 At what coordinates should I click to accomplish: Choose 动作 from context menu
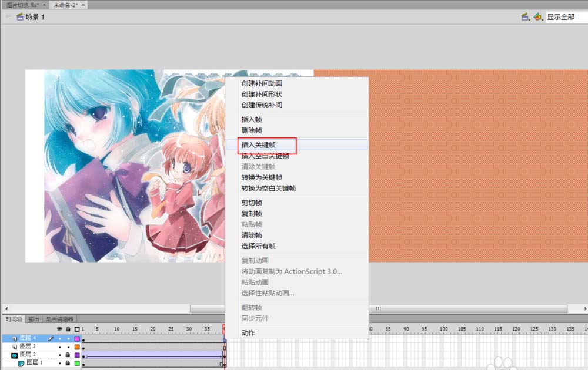[x=248, y=332]
